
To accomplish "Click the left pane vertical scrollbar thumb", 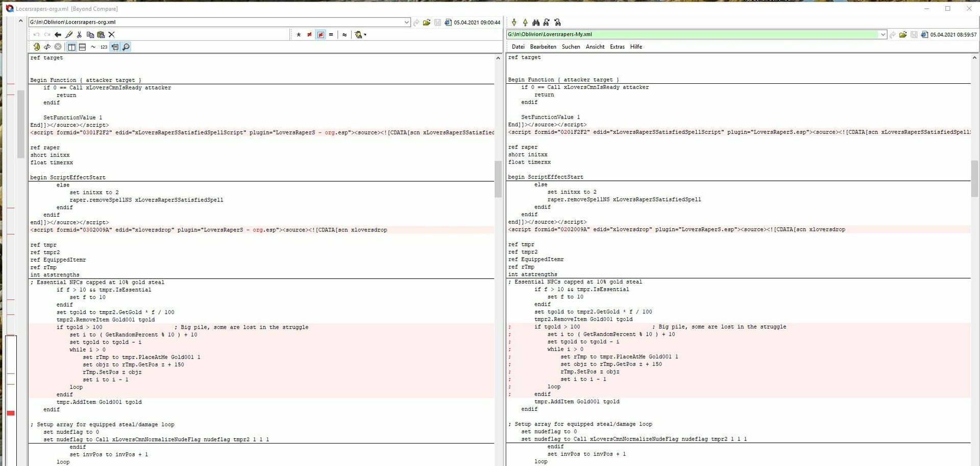I will point(498,179).
